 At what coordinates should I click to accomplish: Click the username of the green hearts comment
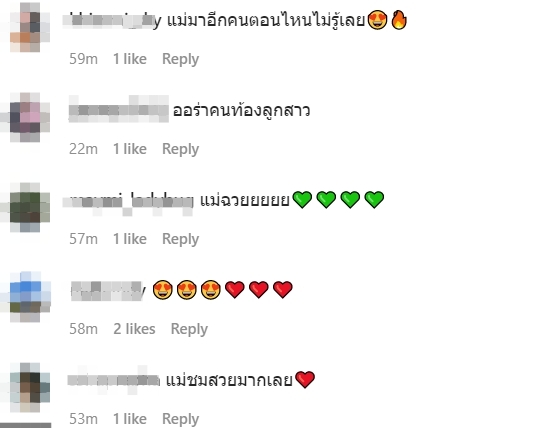coord(128,201)
